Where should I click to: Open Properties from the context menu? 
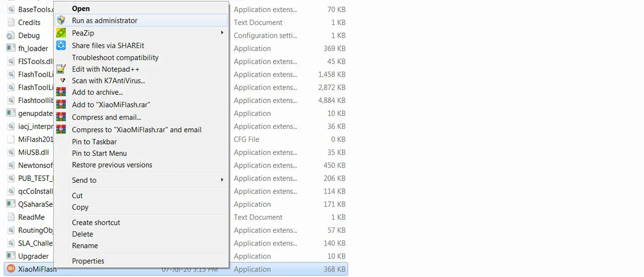pyautogui.click(x=88, y=261)
